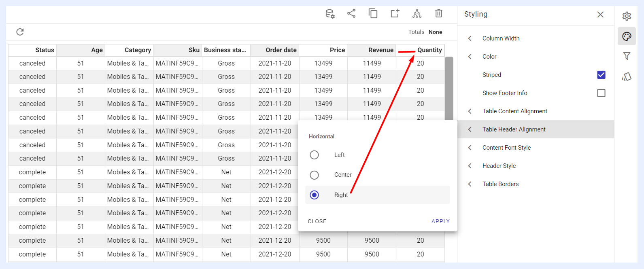This screenshot has height=269, width=644.
Task: Close the Styling panel
Action: click(600, 15)
